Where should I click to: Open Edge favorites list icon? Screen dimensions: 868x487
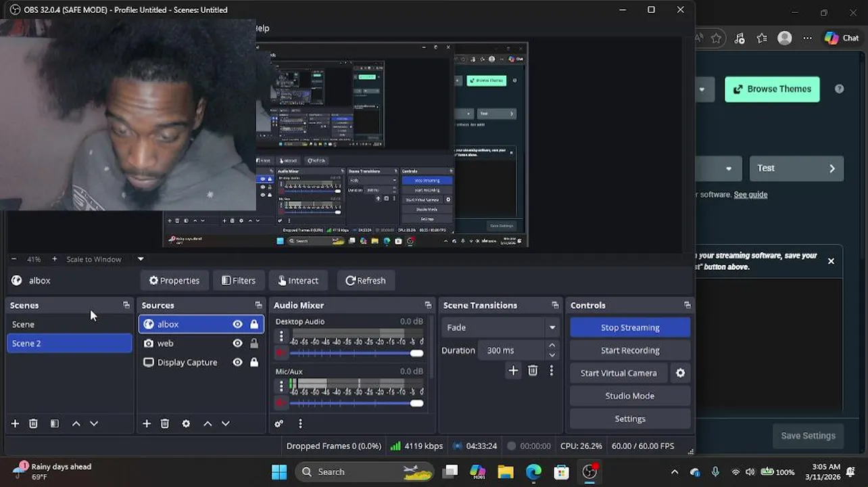762,38
